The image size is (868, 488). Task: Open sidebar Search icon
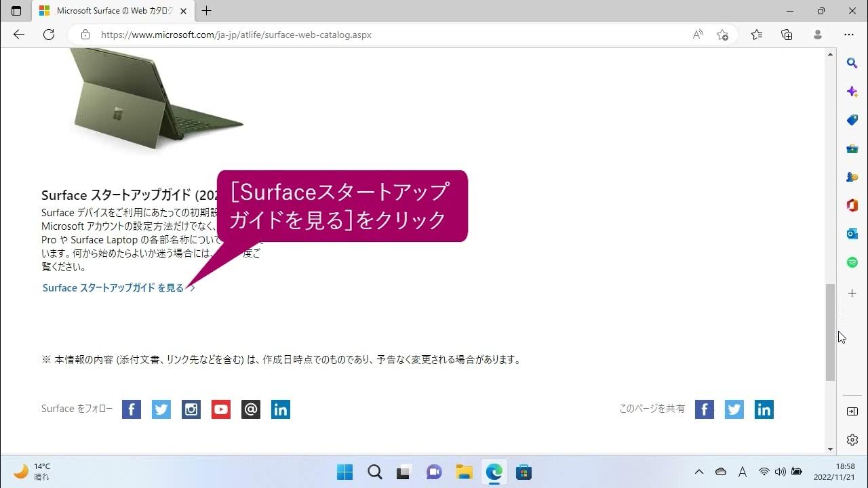(x=852, y=63)
